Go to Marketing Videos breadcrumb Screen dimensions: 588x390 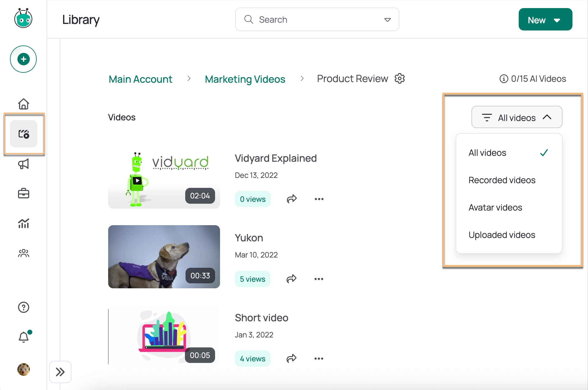point(245,79)
